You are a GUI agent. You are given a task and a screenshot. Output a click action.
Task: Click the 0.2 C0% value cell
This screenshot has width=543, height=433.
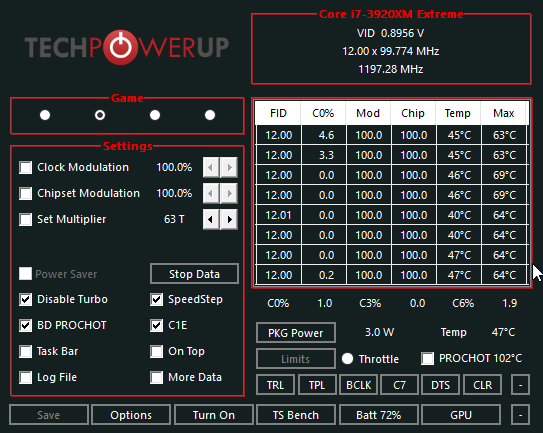click(x=324, y=275)
